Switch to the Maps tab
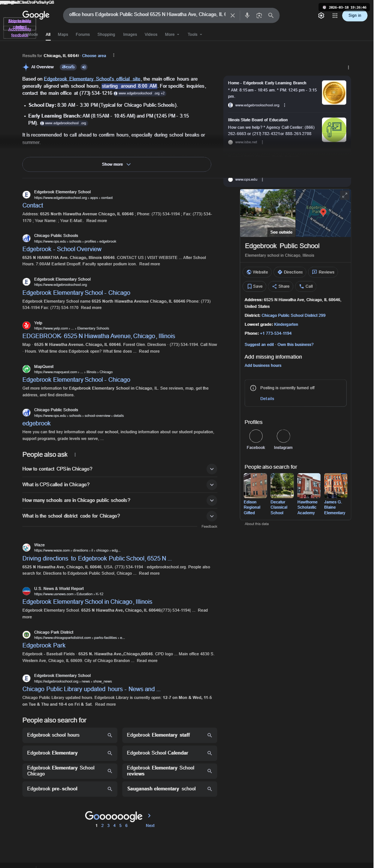This screenshot has width=378, height=868. tap(63, 34)
